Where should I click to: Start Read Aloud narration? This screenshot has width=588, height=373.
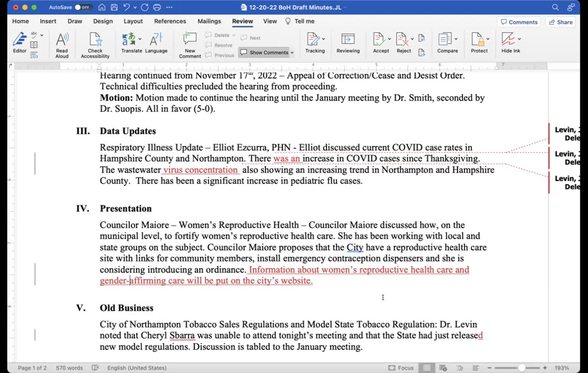coord(62,45)
